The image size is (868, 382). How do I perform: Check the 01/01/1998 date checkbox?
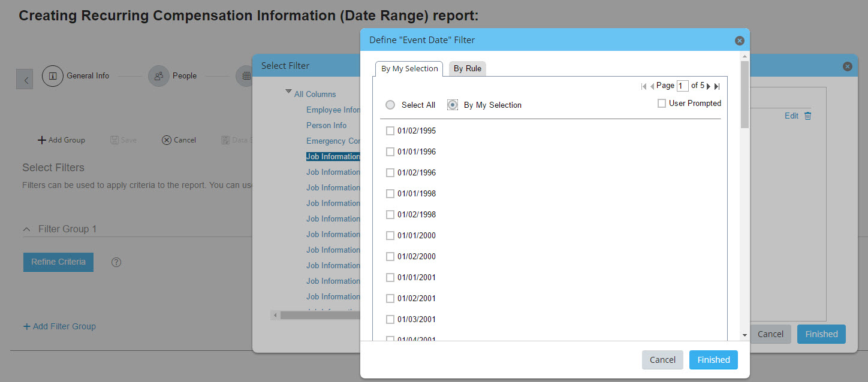point(390,193)
